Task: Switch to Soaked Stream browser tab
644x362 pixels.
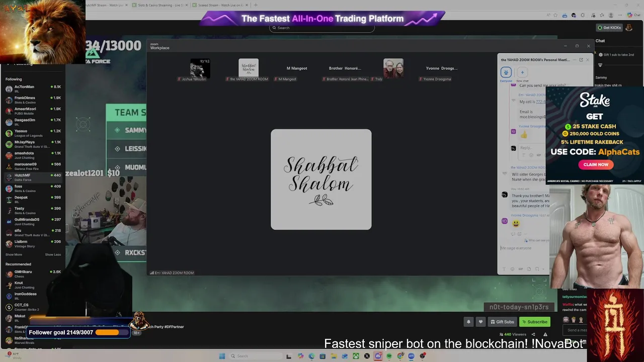Action: (x=220, y=5)
